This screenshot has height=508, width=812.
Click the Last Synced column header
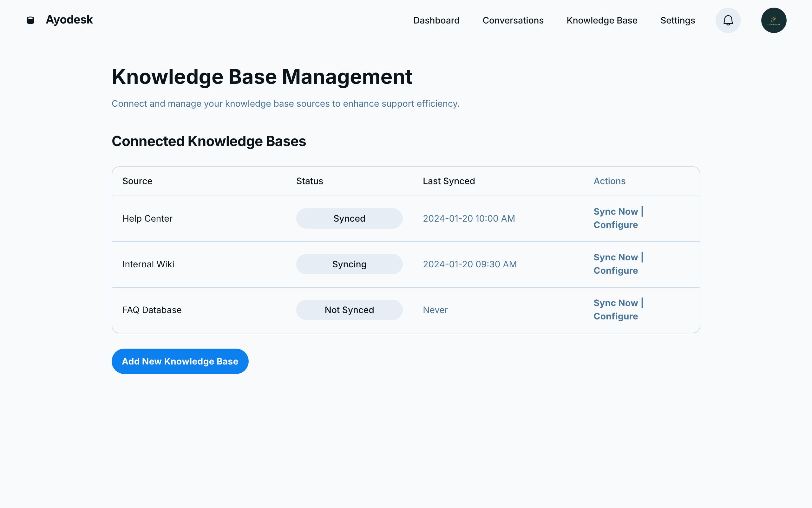tap(449, 181)
